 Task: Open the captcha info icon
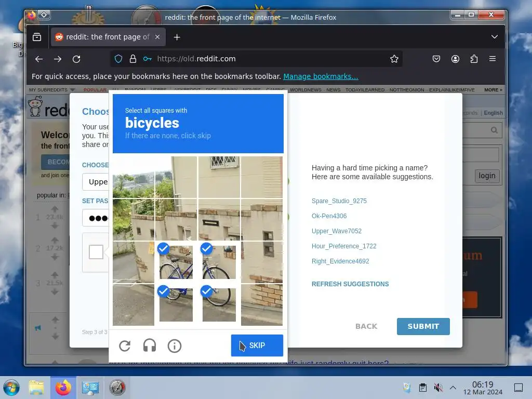pyautogui.click(x=175, y=345)
